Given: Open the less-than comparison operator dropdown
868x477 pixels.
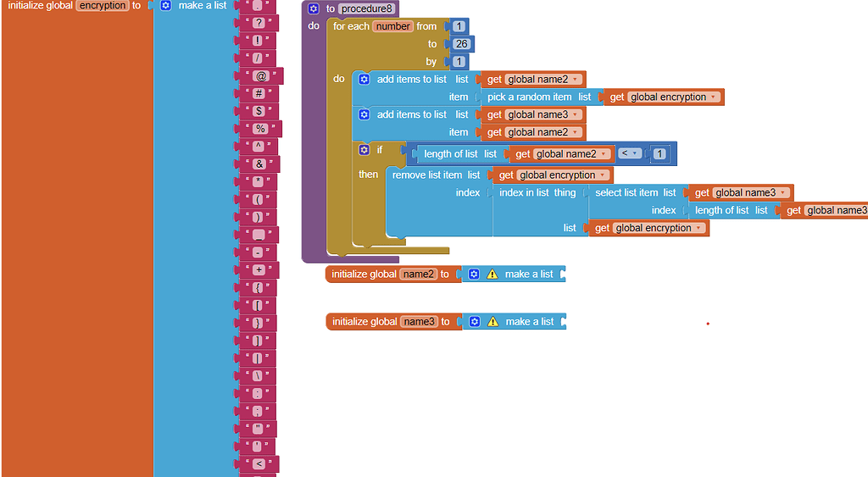Looking at the screenshot, I should [629, 154].
